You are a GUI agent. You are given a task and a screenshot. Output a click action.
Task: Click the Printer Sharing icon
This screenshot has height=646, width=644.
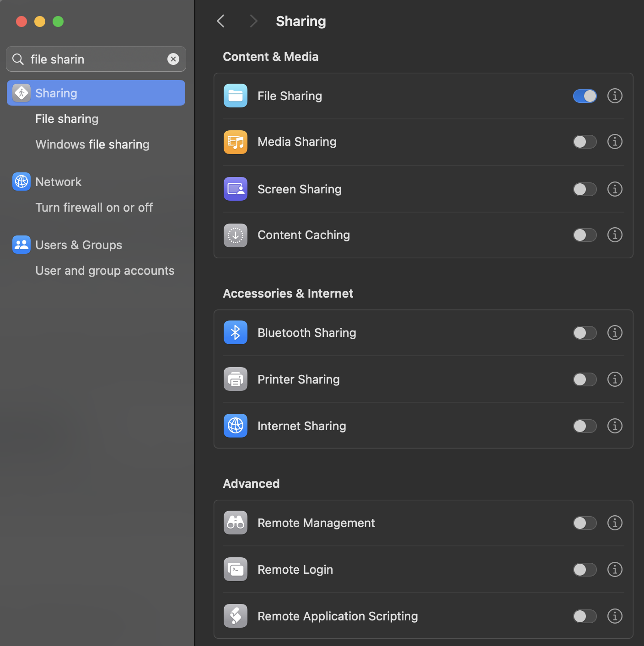[x=235, y=379]
